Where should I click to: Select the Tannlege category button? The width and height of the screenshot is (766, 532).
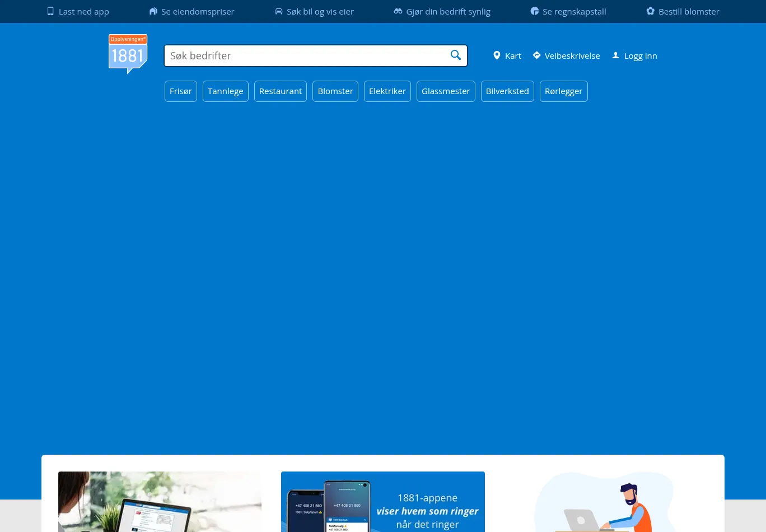(x=225, y=91)
